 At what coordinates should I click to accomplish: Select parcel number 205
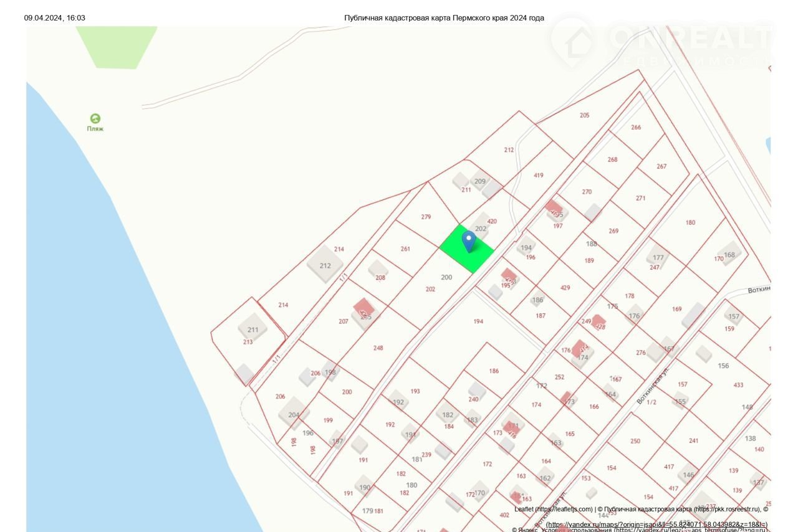tap(584, 115)
